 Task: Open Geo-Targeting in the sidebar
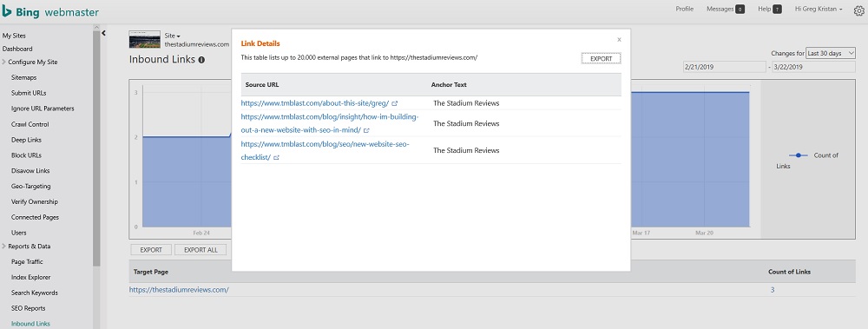point(30,186)
